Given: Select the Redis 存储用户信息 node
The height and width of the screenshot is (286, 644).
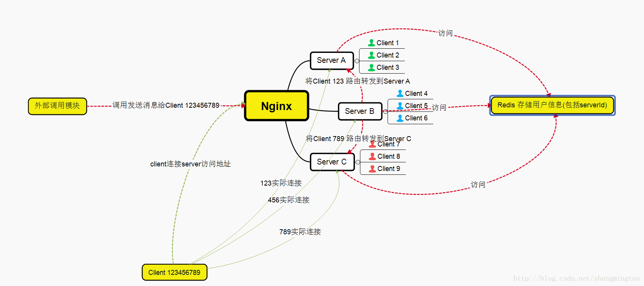Looking at the screenshot, I should (552, 105).
